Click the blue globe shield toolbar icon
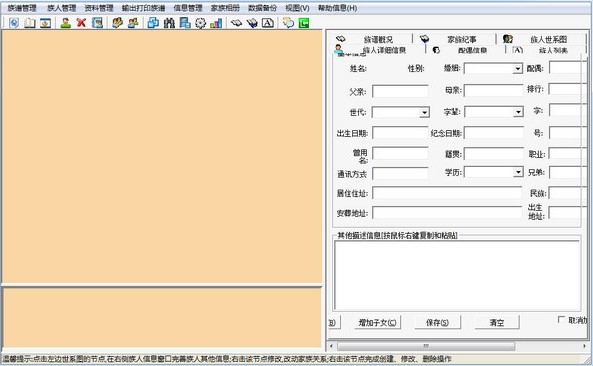The height and width of the screenshot is (366, 593). point(14,23)
